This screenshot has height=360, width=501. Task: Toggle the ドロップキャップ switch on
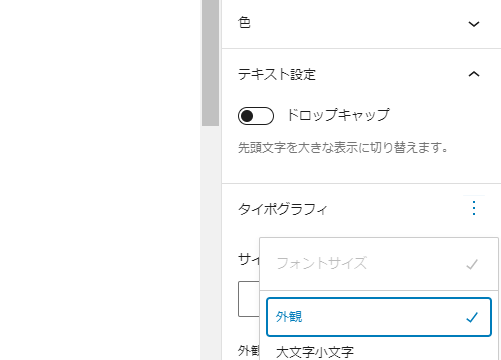pos(256,116)
